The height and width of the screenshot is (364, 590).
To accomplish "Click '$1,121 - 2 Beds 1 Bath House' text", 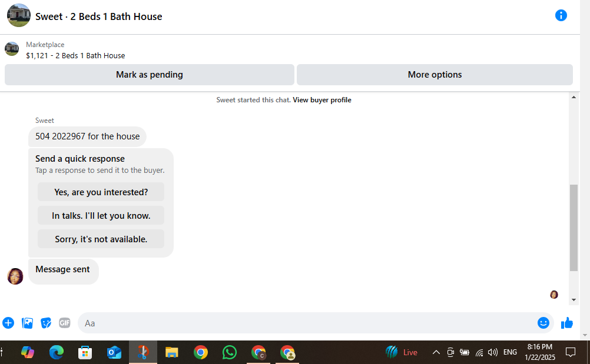I will (x=75, y=56).
